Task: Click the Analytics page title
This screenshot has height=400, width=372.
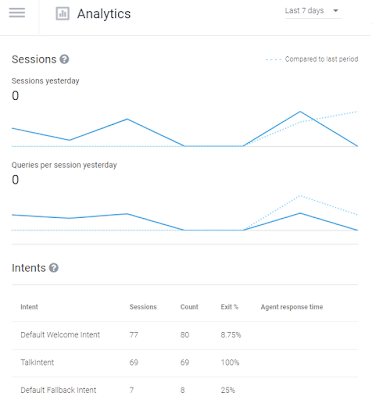Action: click(x=104, y=14)
